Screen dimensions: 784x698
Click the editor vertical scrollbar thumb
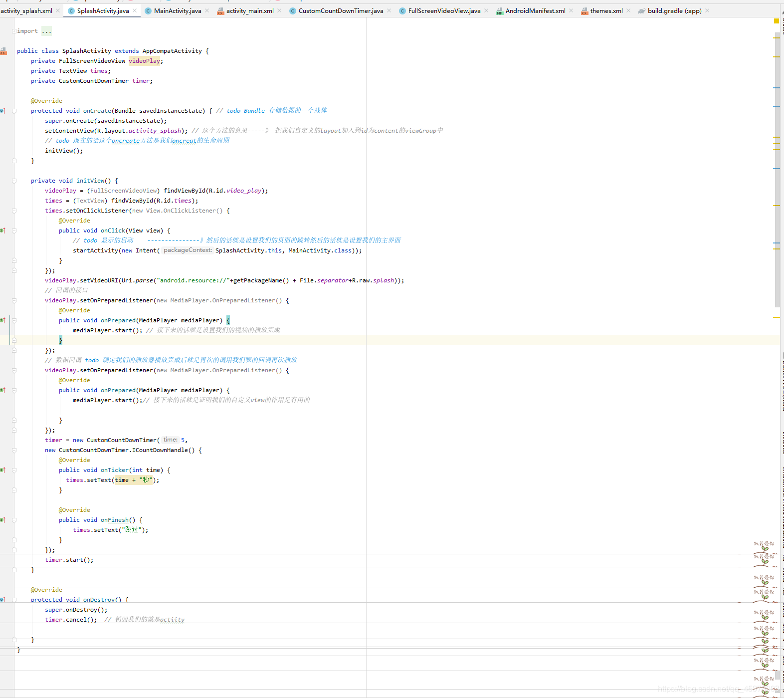coord(778,170)
